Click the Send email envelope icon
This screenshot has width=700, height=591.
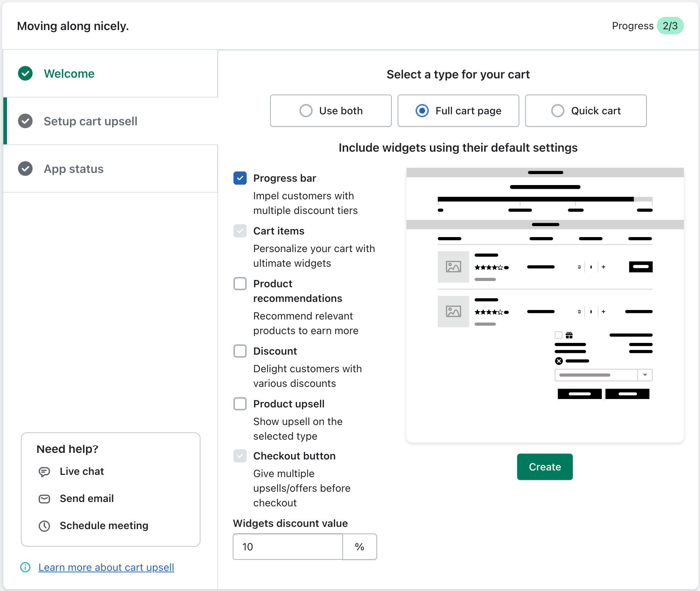[44, 499]
